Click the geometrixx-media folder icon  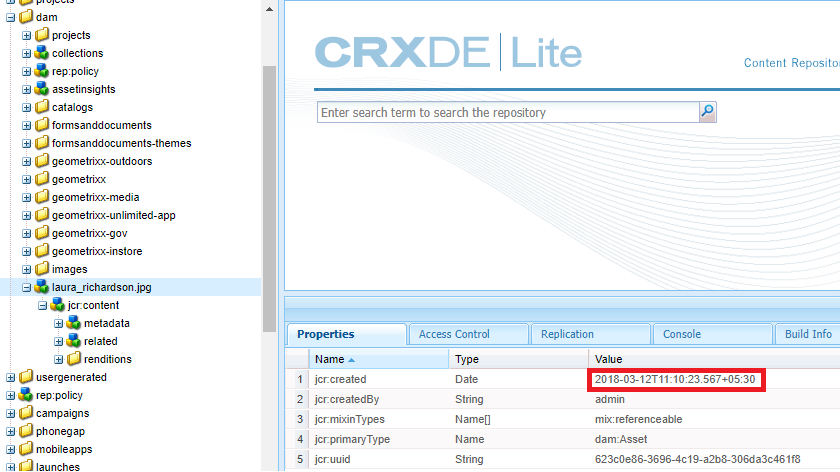(42, 197)
